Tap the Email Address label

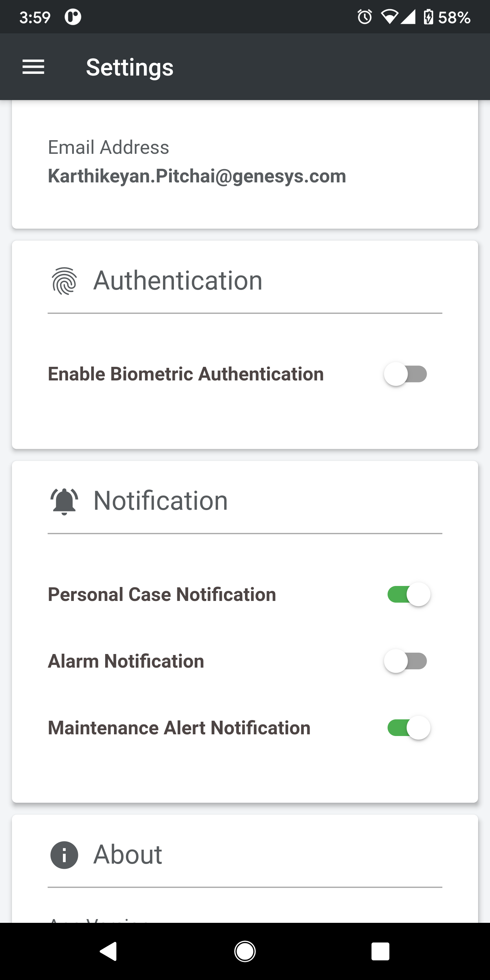pyautogui.click(x=109, y=147)
